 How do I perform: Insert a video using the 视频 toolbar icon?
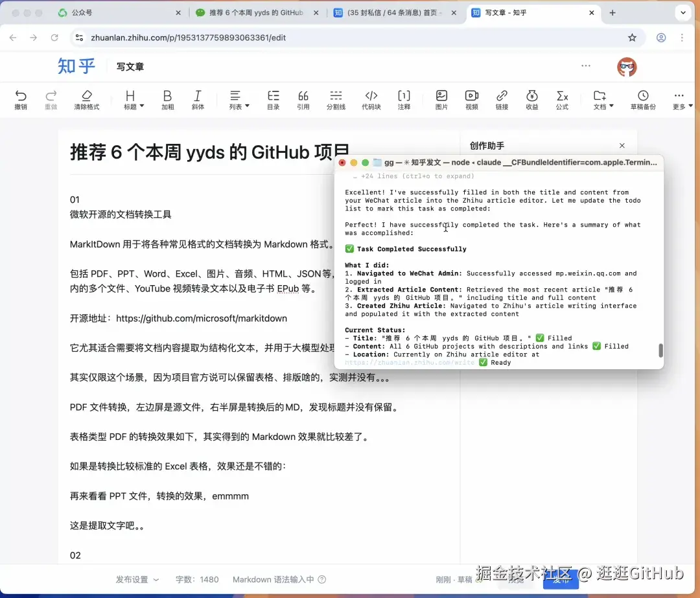coord(471,100)
